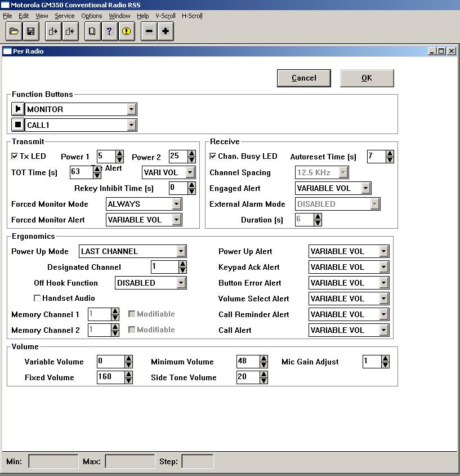The height and width of the screenshot is (476, 460).
Task: Increase Mic Gain Adjust with up arrow
Action: [385, 358]
